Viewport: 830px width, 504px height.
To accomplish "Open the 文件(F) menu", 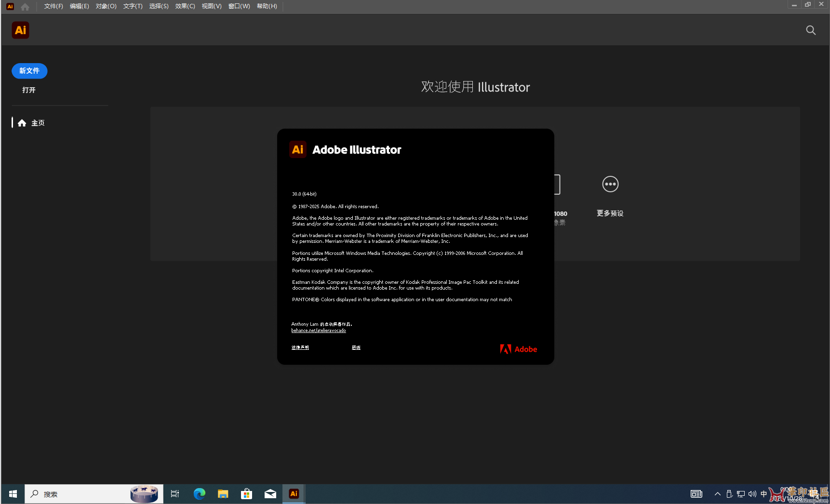I will (54, 6).
